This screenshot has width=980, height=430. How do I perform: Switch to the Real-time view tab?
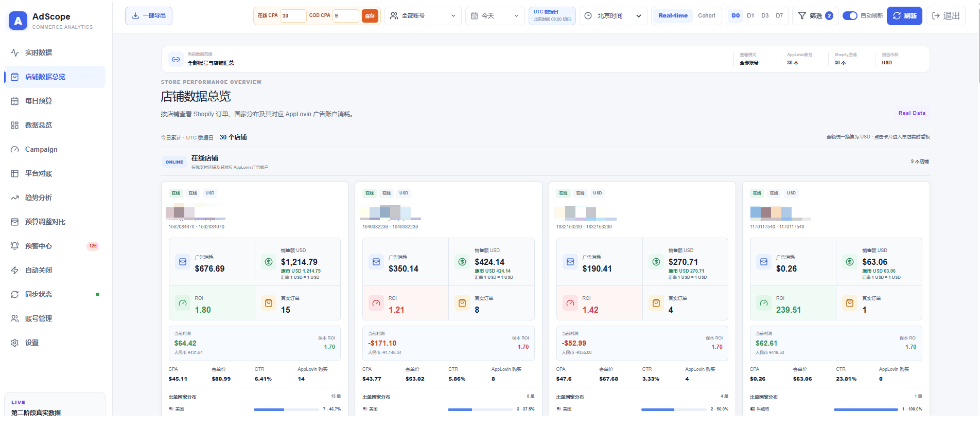(673, 16)
